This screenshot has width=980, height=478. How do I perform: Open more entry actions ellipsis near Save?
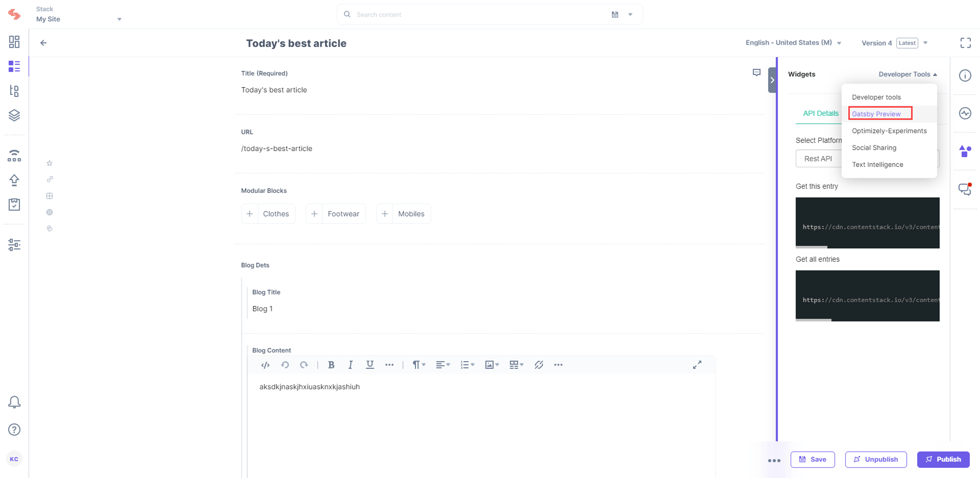coord(774,460)
